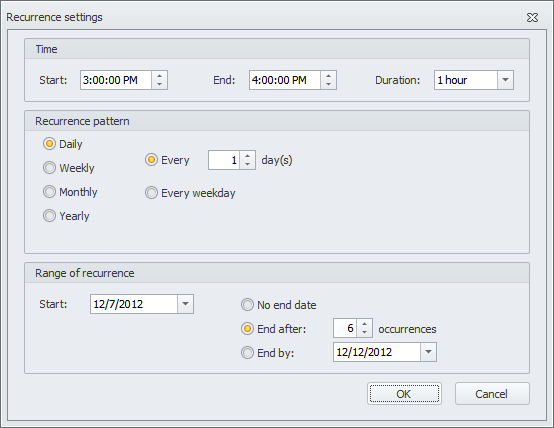The height and width of the screenshot is (428, 554).
Task: Open the Duration dropdown list
Action: [505, 80]
